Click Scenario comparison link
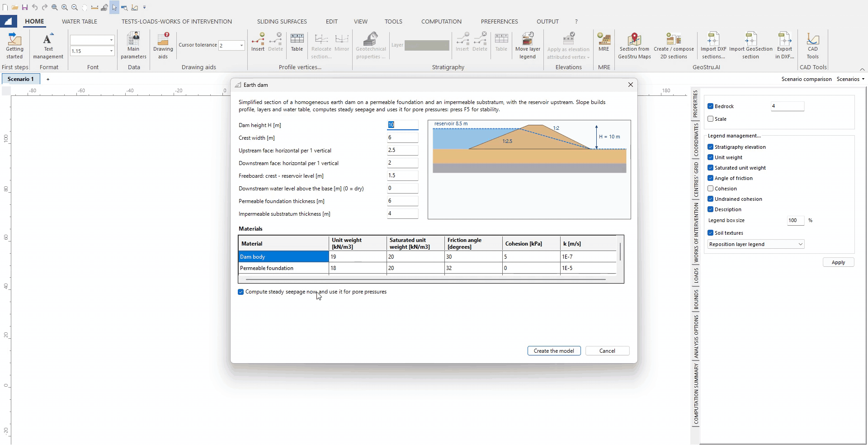The height and width of the screenshot is (445, 868). coord(807,79)
